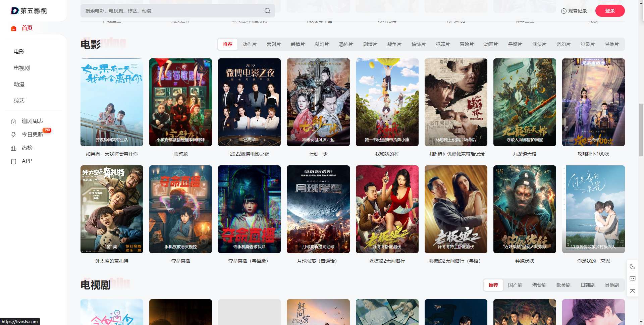This screenshot has height=325, width=644.
Task: Go to 电视剧 in the sidebar
Action: [22, 68]
